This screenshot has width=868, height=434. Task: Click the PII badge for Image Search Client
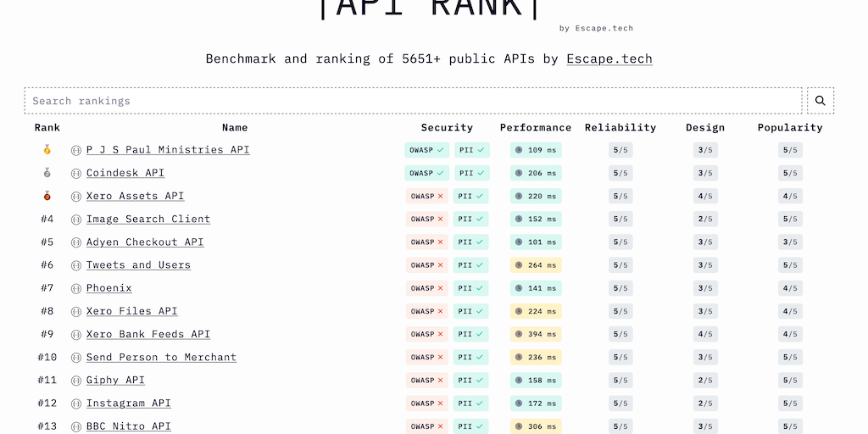coord(471,220)
